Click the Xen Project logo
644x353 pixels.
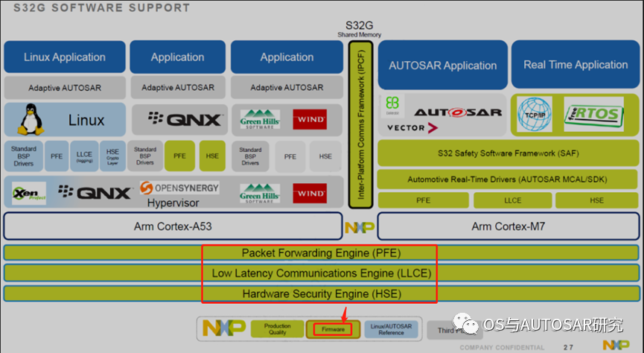click(x=29, y=193)
